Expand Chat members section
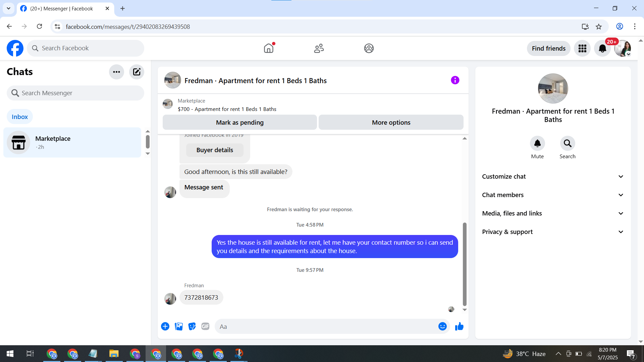 pyautogui.click(x=553, y=195)
